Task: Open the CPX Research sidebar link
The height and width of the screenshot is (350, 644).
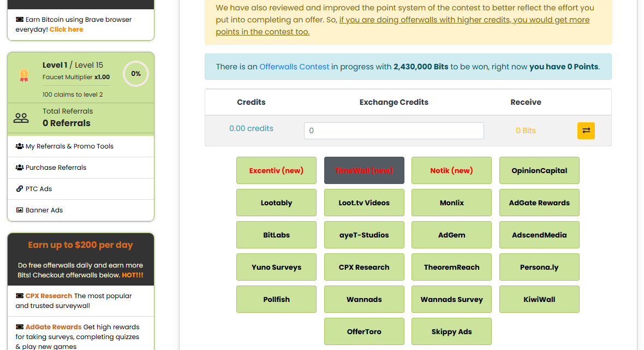Action: point(49,296)
